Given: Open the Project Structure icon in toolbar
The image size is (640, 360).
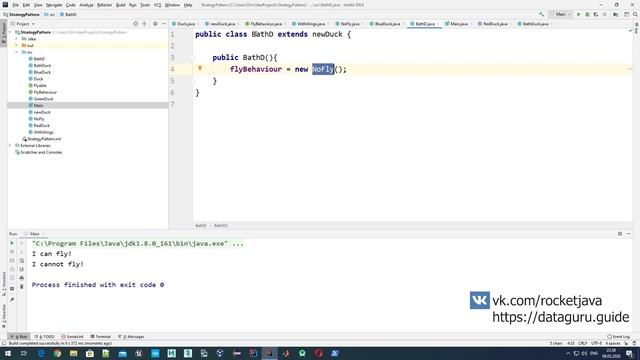Looking at the screenshot, I should [616, 14].
